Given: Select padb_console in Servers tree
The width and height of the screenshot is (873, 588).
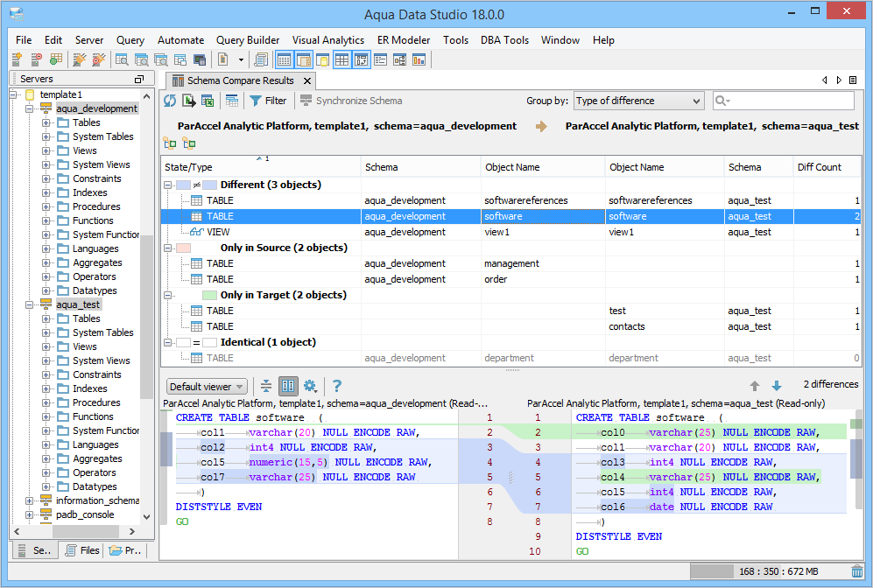Looking at the screenshot, I should click(x=85, y=514).
